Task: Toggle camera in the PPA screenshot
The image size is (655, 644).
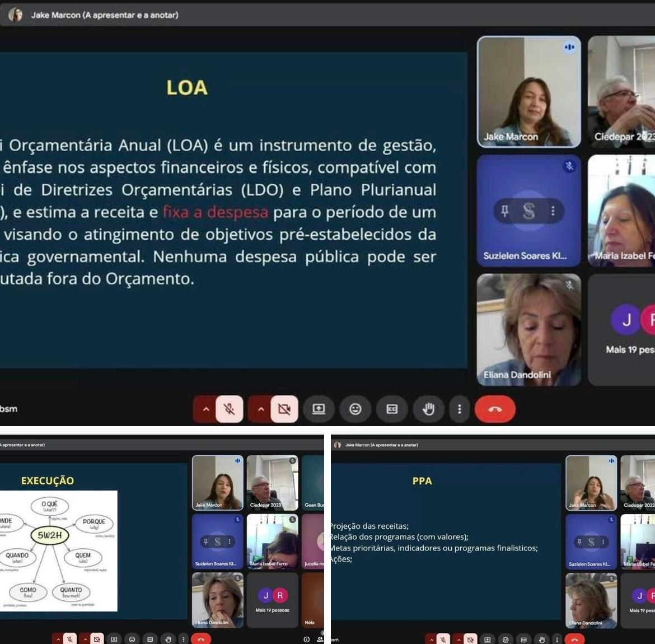Action: click(x=470, y=639)
